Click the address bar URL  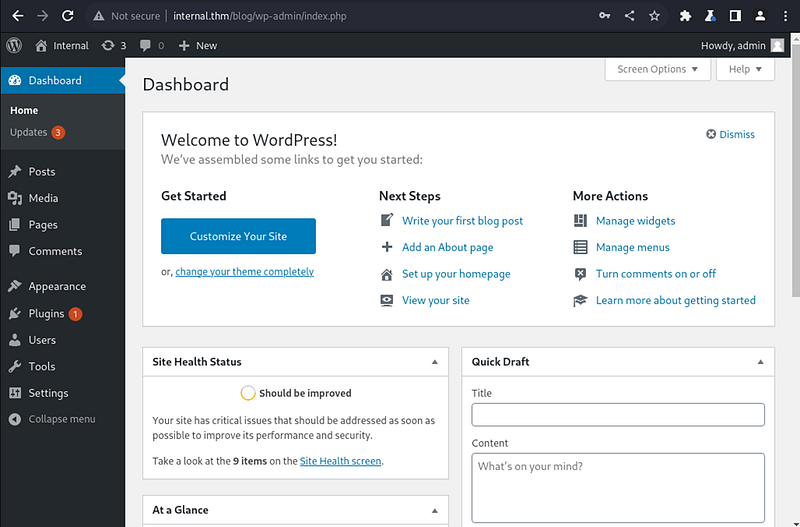(260, 16)
